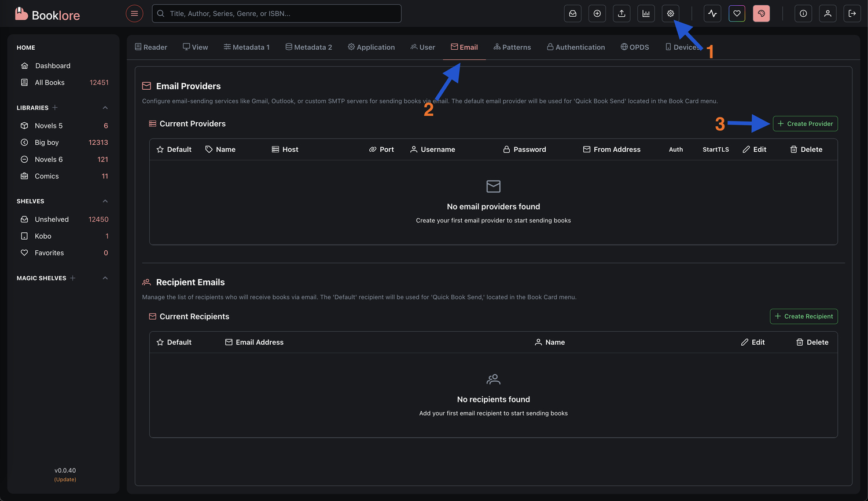Click the logout icon
Viewport: 868px width, 501px height.
[852, 13]
